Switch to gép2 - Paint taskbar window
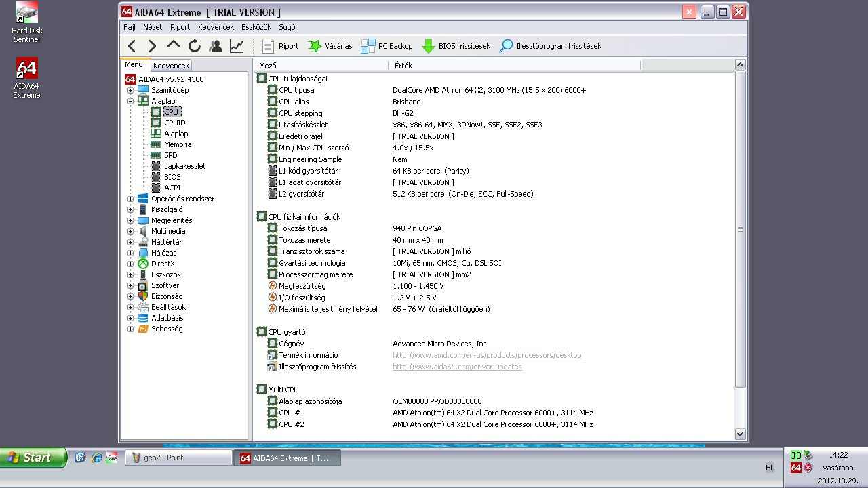Viewport: 868px width, 488px height. (x=178, y=458)
